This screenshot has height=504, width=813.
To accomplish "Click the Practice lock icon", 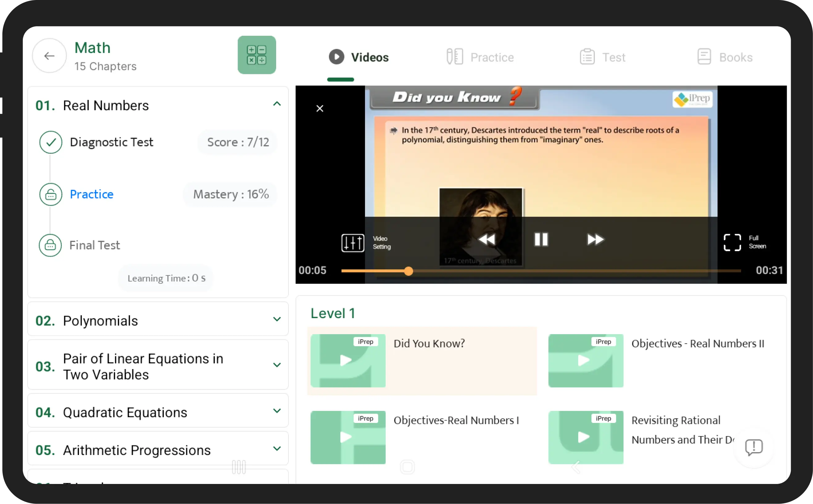I will click(x=51, y=195).
